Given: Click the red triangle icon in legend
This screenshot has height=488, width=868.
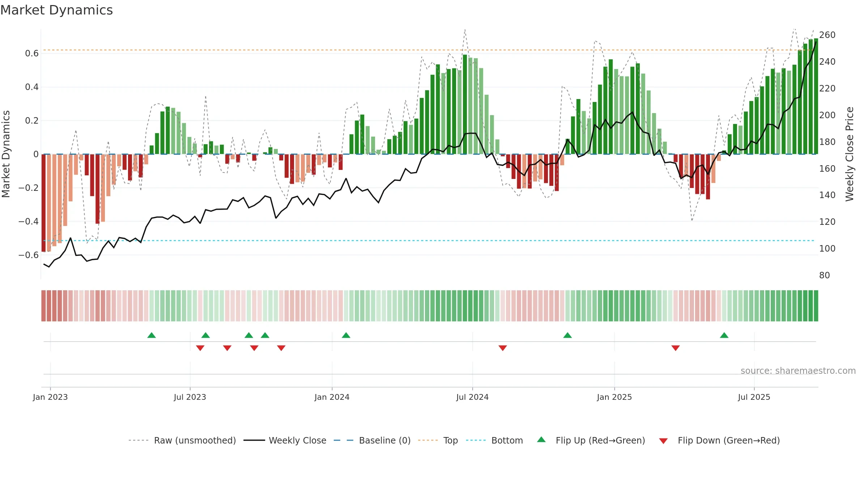Looking at the screenshot, I should 663,441.
